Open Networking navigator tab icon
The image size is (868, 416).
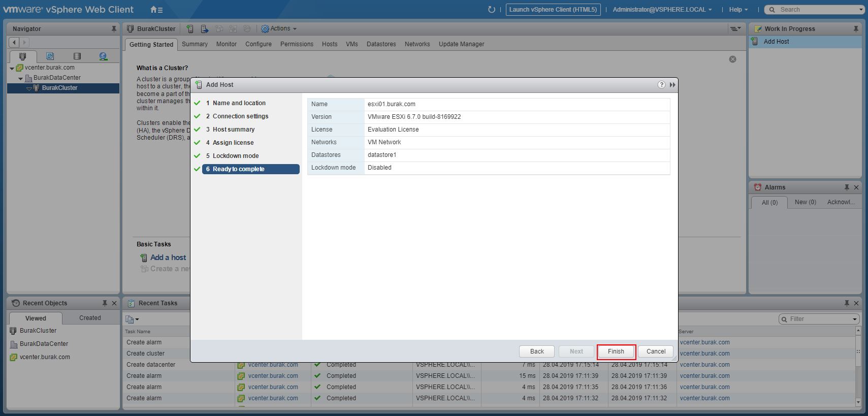click(x=104, y=56)
